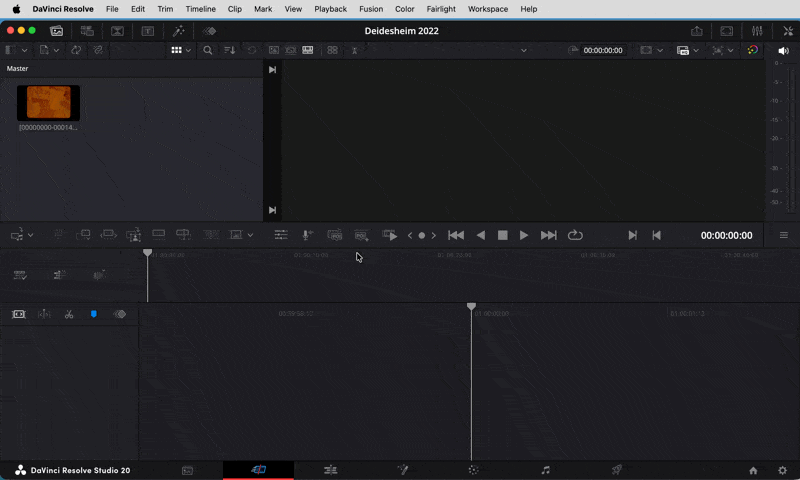The height and width of the screenshot is (480, 800).
Task: Mute the viewer audio speaker
Action: point(783,50)
